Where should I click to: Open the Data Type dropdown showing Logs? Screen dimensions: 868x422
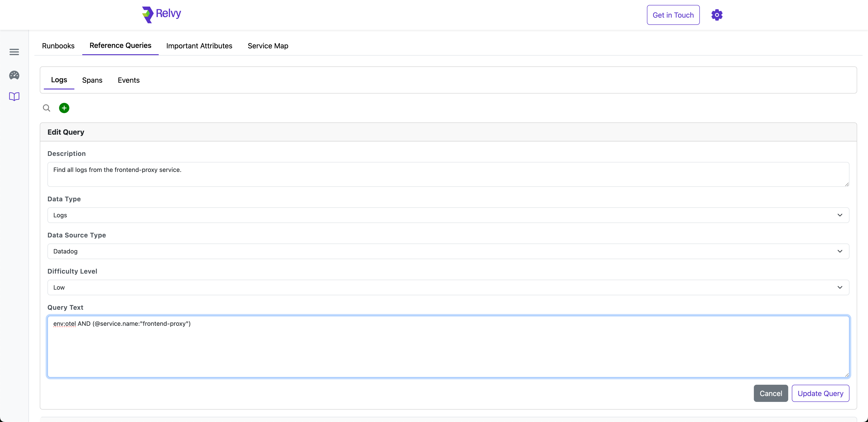click(x=448, y=215)
